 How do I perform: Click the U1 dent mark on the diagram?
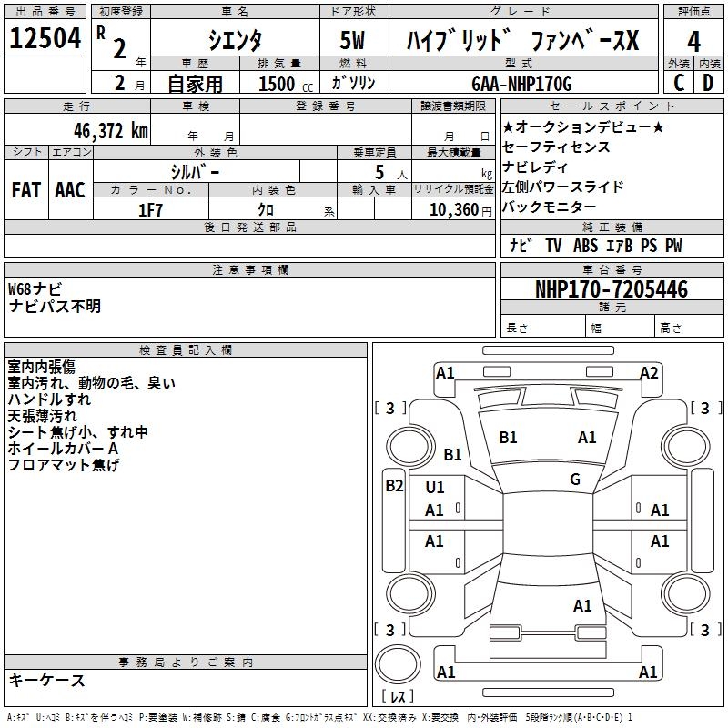(x=435, y=488)
